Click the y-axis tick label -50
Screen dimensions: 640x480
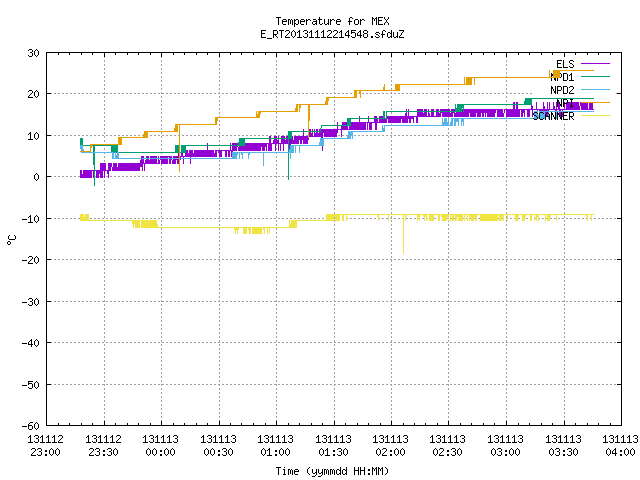click(x=31, y=384)
